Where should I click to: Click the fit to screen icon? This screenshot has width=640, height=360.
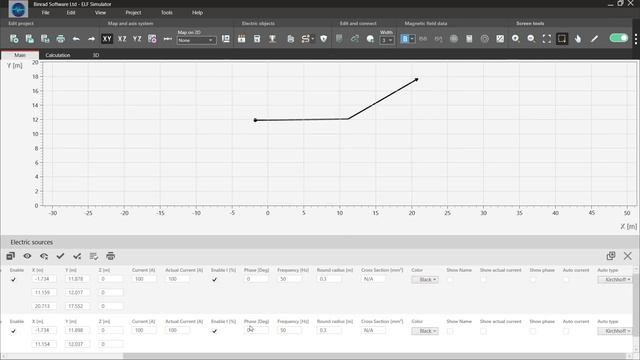(547, 39)
